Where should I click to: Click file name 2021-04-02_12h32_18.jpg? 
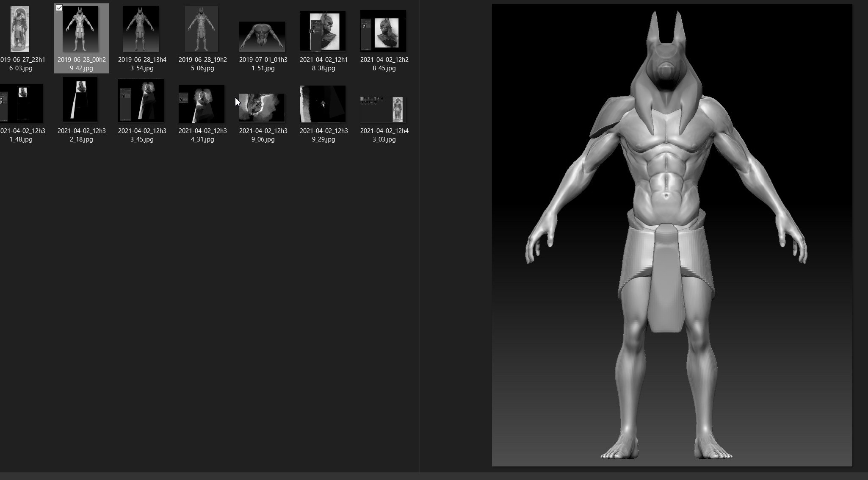82,135
